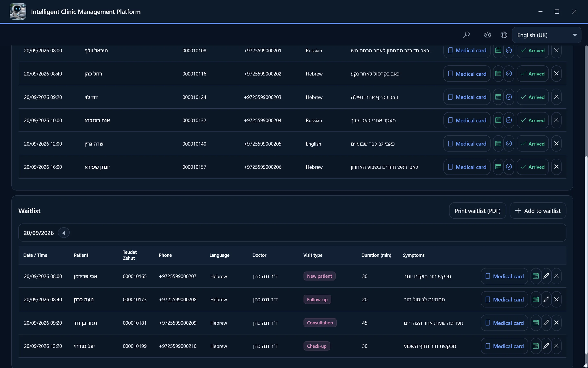Viewport: 588px width, 368px height.
Task: Open Medical card for waitlist patient 000010199
Action: 504,346
